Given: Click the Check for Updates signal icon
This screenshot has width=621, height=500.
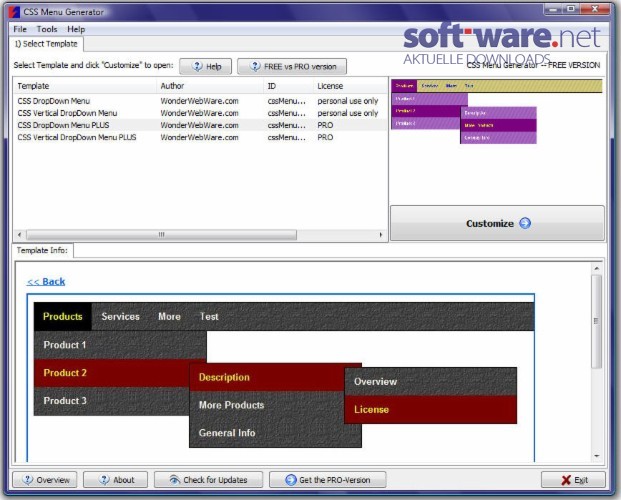Looking at the screenshot, I should pos(174,480).
